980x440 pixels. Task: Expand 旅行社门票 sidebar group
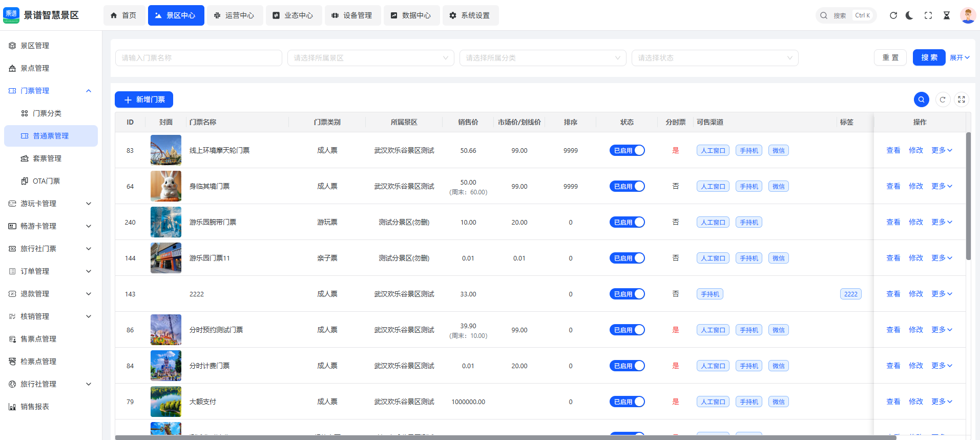pos(51,249)
